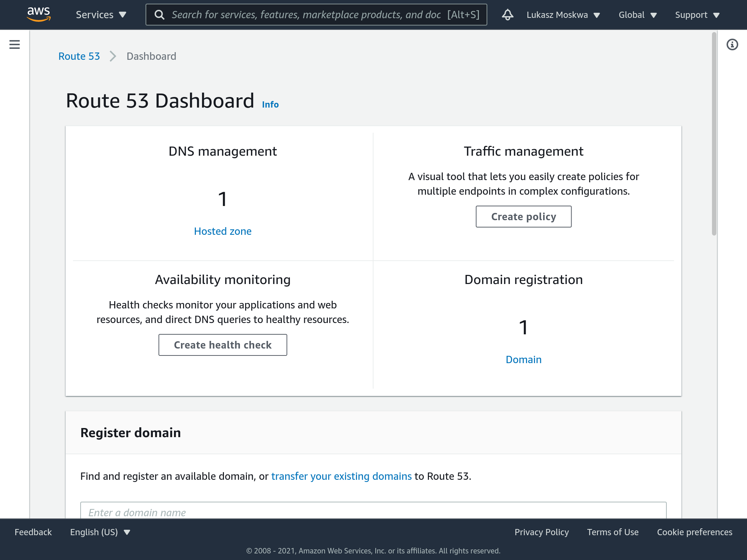Screen dimensions: 747x560
Task: Follow the transfer your existing domains link
Action: pos(341,476)
